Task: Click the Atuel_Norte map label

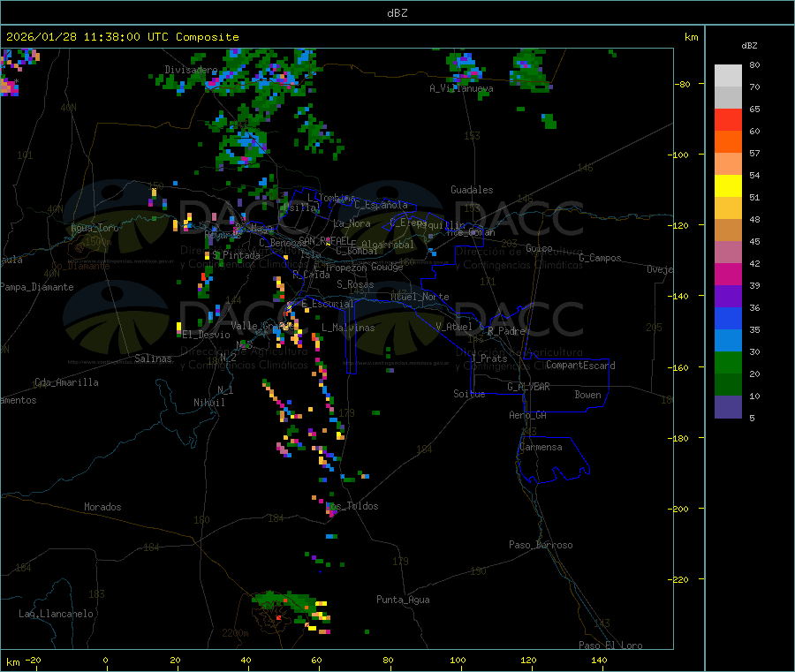Action: coord(420,297)
